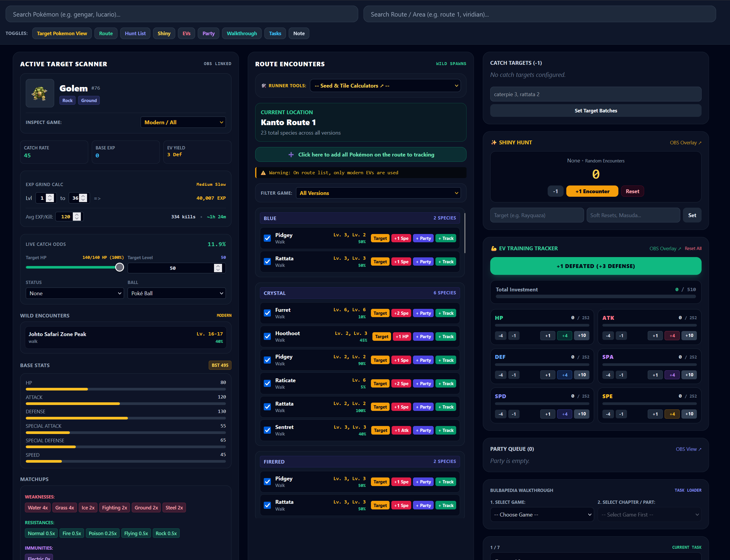Open the Inspect Game dropdown
Viewport: 730px width, 560px height.
183,122
